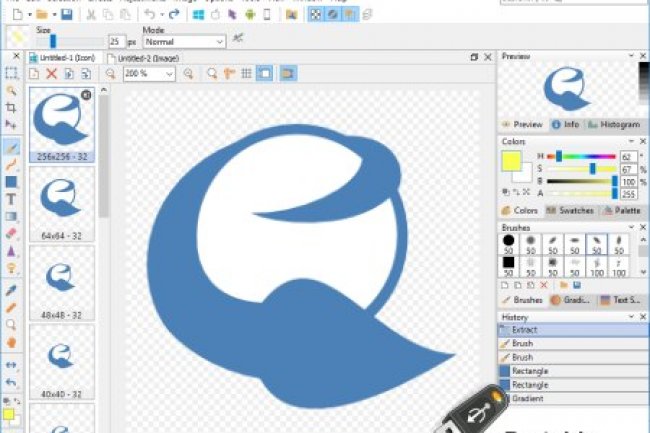Switch to the Swatches tab
Image resolution: width=650 pixels, height=433 pixels.
570,210
